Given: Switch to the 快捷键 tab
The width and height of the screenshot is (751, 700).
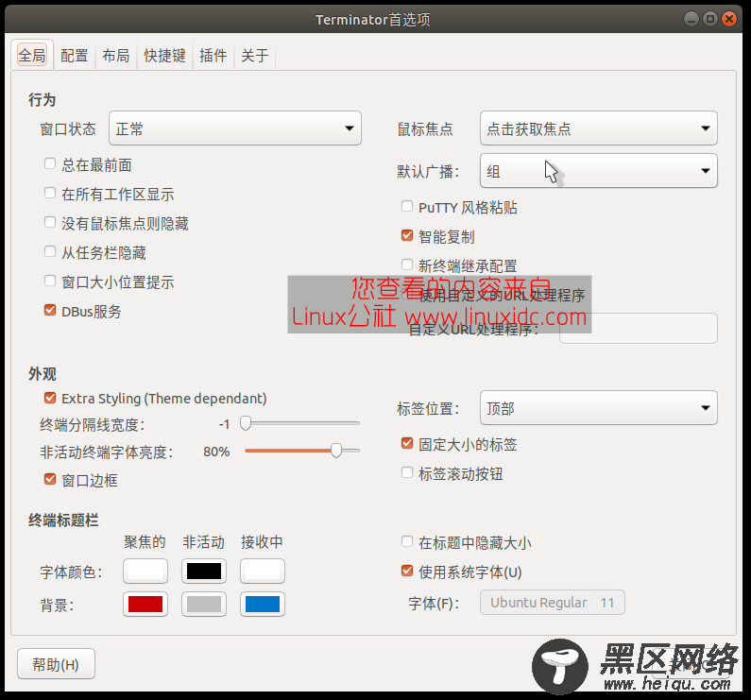Looking at the screenshot, I should point(164,55).
